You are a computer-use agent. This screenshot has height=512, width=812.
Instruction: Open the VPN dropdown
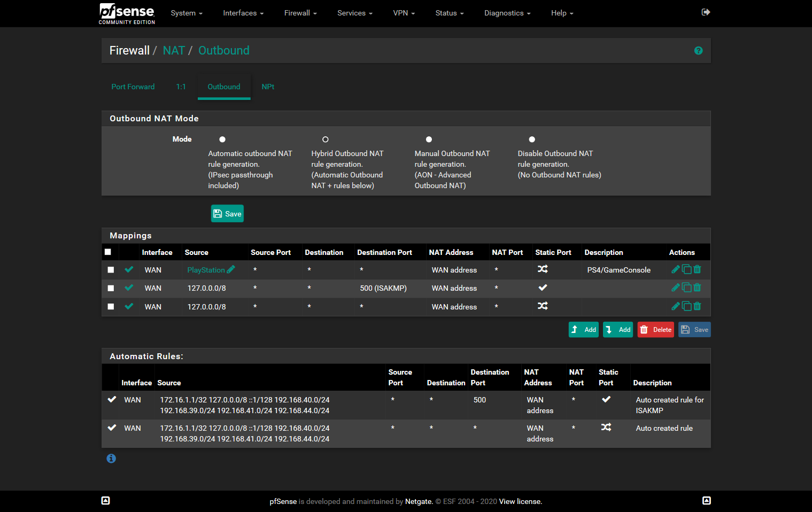(404, 13)
